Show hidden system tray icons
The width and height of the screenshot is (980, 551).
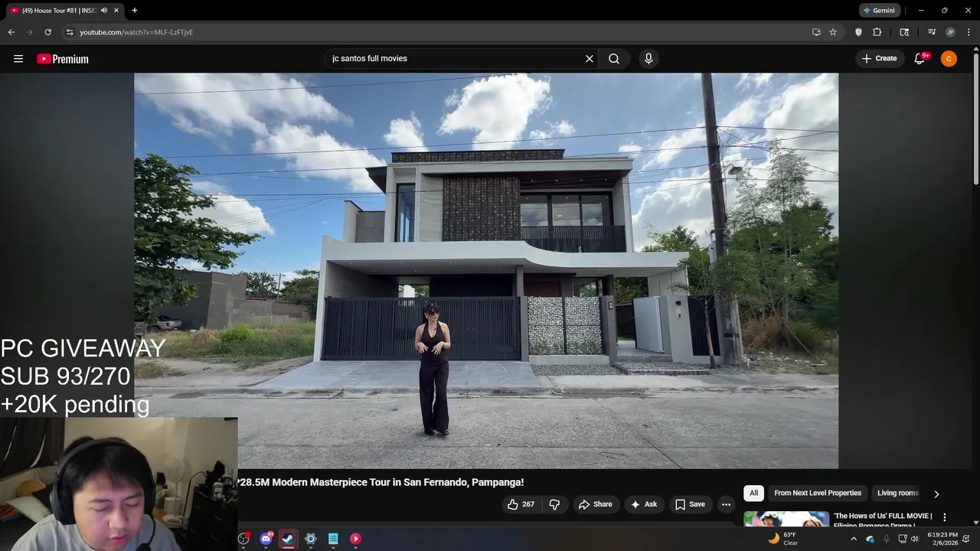click(854, 539)
